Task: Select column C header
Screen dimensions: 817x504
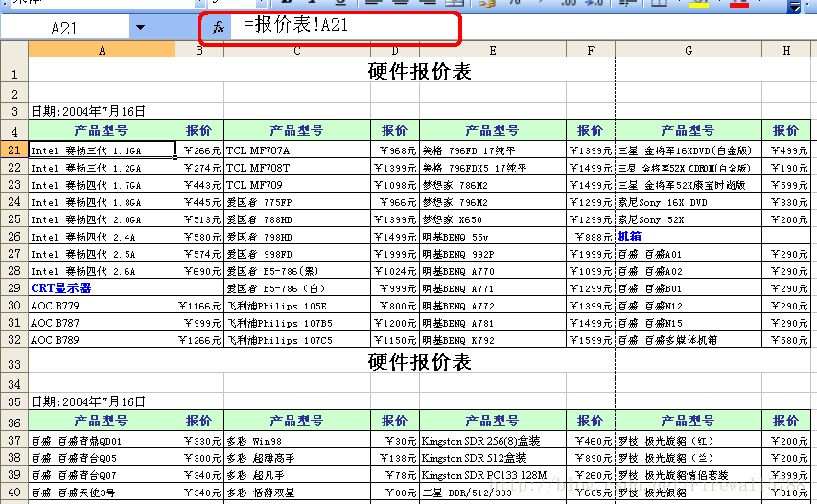Action: (297, 50)
